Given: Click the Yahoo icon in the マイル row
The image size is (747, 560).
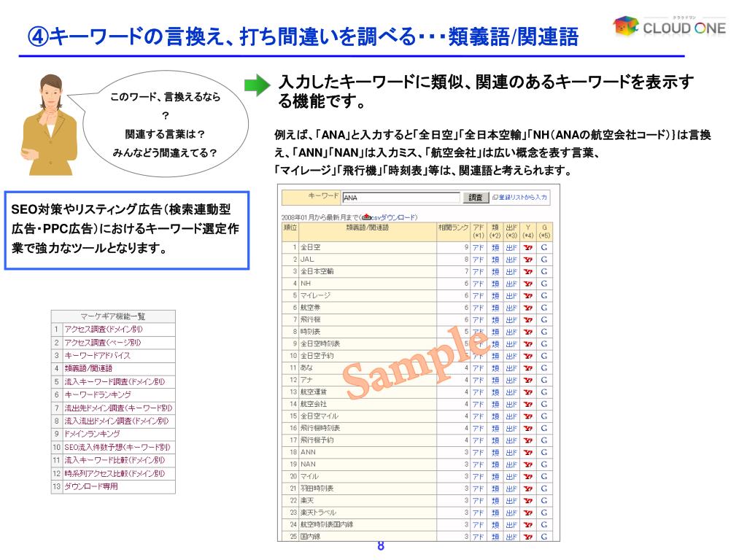Looking at the screenshot, I should [x=528, y=477].
